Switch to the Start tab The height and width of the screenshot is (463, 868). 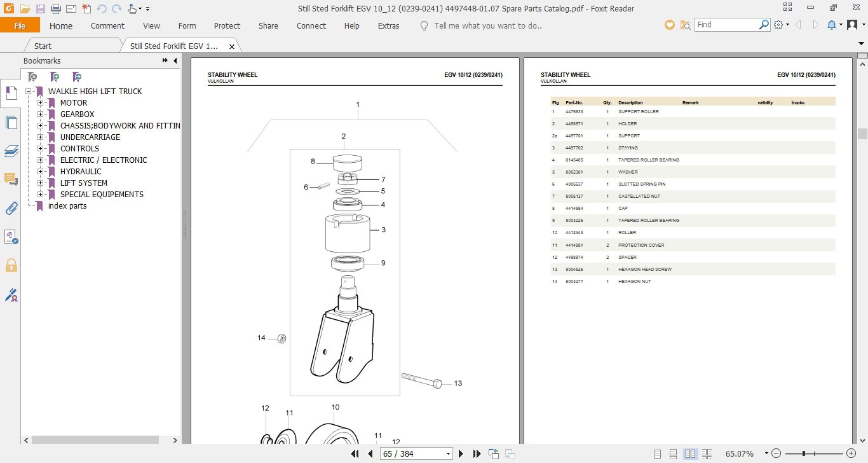click(x=43, y=46)
